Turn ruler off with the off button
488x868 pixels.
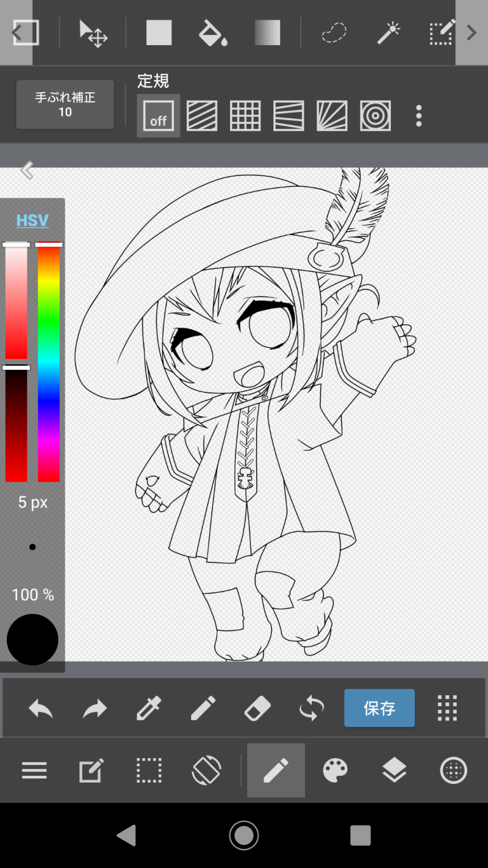click(x=159, y=115)
